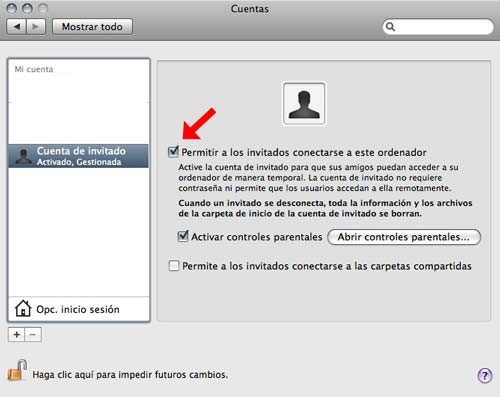The image size is (500, 397).
Task: Remove account with the minus button
Action: pos(33,334)
